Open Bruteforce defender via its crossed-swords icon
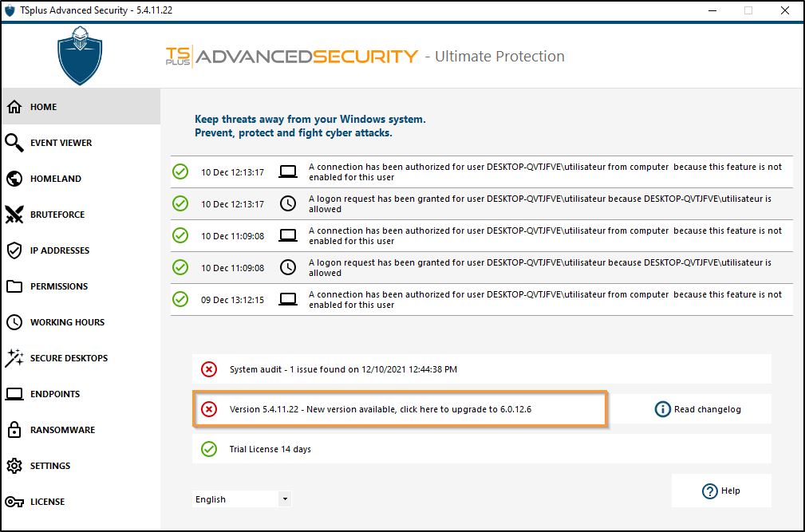The image size is (805, 532). point(14,214)
